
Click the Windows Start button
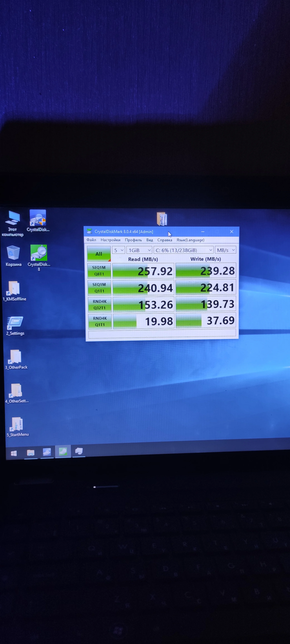[14, 453]
